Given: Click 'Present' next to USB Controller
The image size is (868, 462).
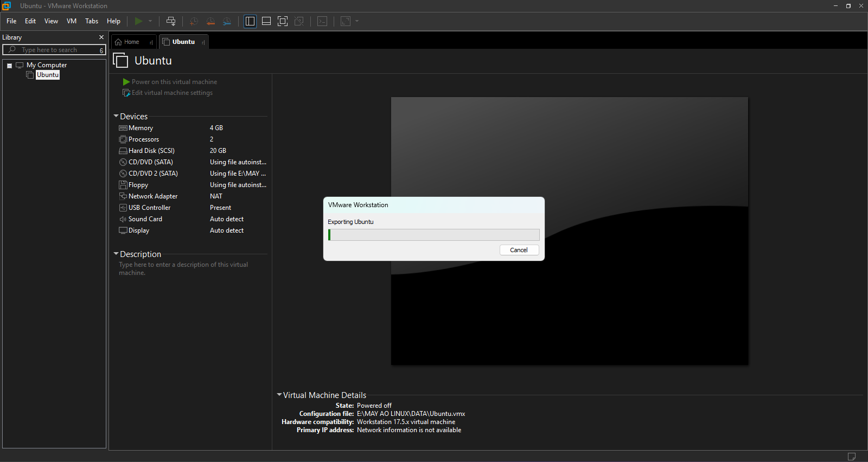Looking at the screenshot, I should 220,208.
